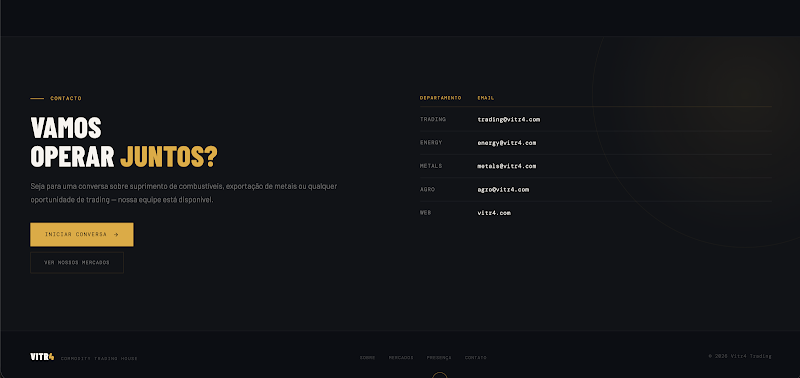This screenshot has height=378, width=800.
Task: Select Contato in the footer menu
Action: (x=476, y=358)
